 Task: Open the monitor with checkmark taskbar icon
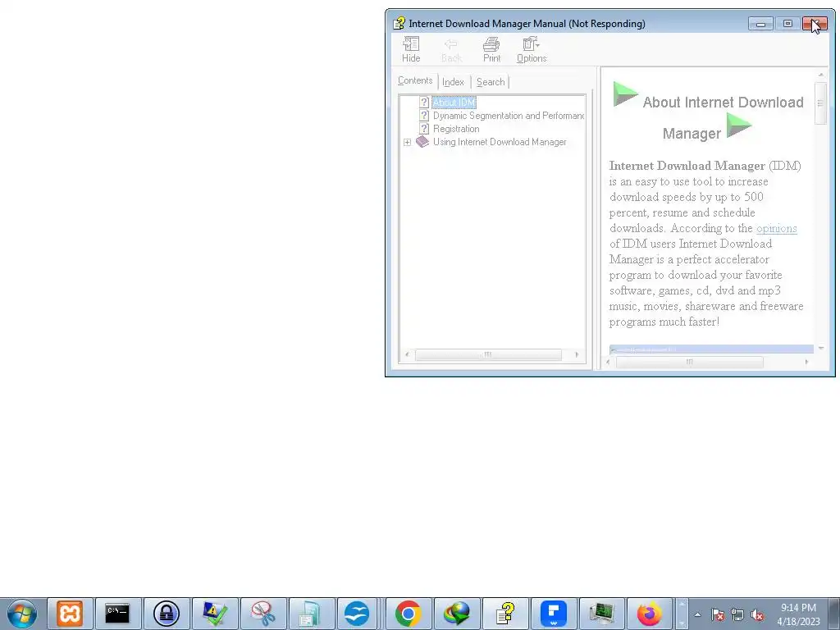(x=214, y=614)
